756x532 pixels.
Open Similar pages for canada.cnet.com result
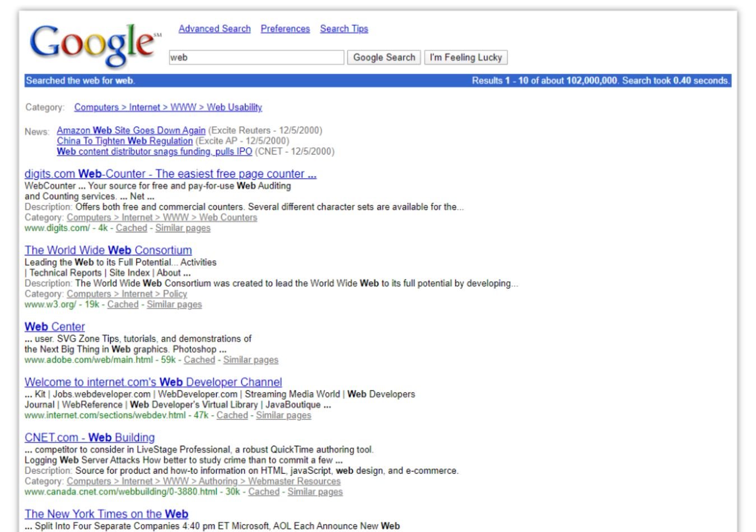click(315, 492)
